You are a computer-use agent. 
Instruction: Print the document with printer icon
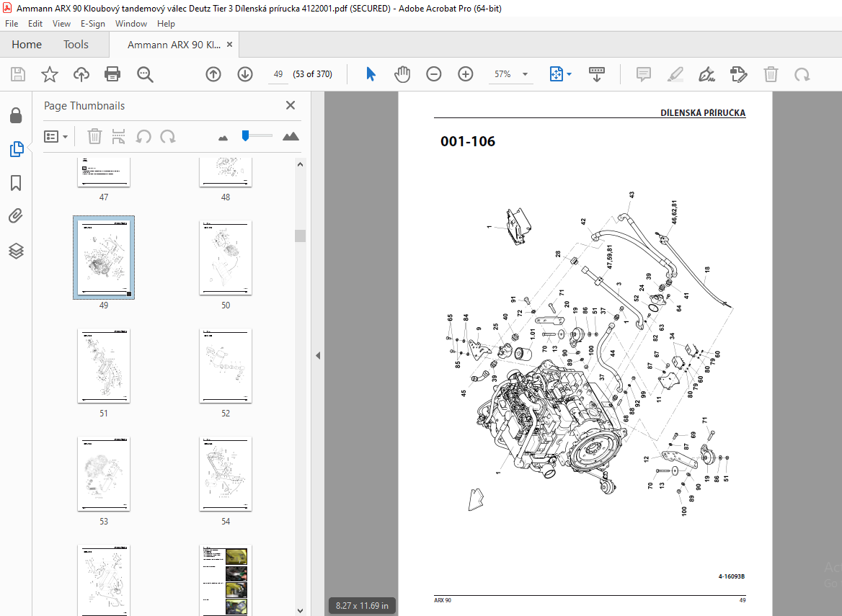pos(112,74)
